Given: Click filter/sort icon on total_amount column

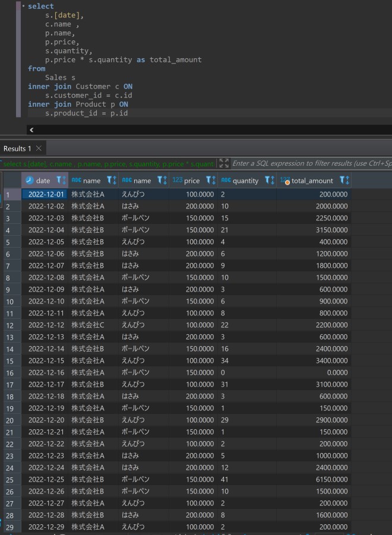Looking at the screenshot, I should pos(344,181).
